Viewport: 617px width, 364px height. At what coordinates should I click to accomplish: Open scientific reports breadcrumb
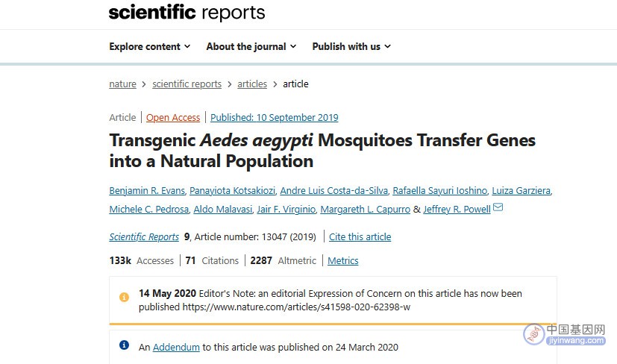click(x=187, y=84)
